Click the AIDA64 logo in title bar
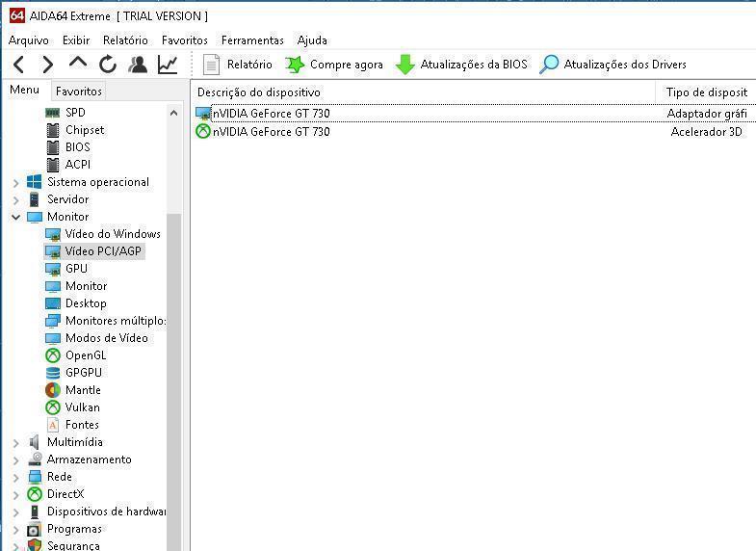This screenshot has height=551, width=756. pyautogui.click(x=17, y=15)
